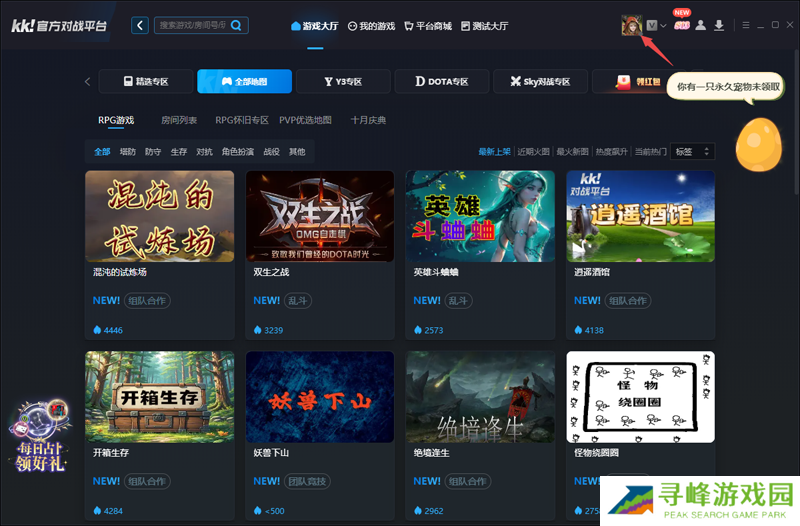Click 团队竞技 tag on 妖兽下山
Image resolution: width=800 pixels, height=526 pixels.
tap(307, 481)
